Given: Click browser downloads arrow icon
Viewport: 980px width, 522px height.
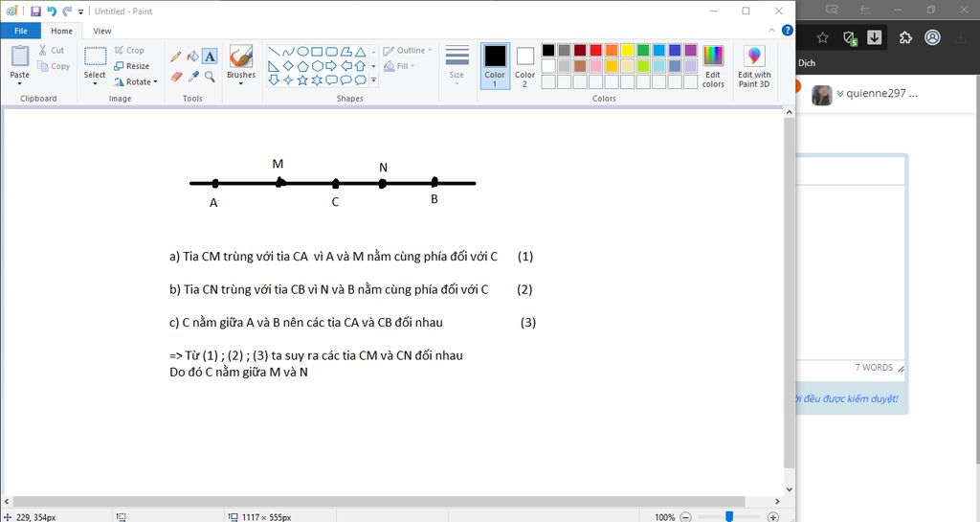Looking at the screenshot, I should pos(875,37).
